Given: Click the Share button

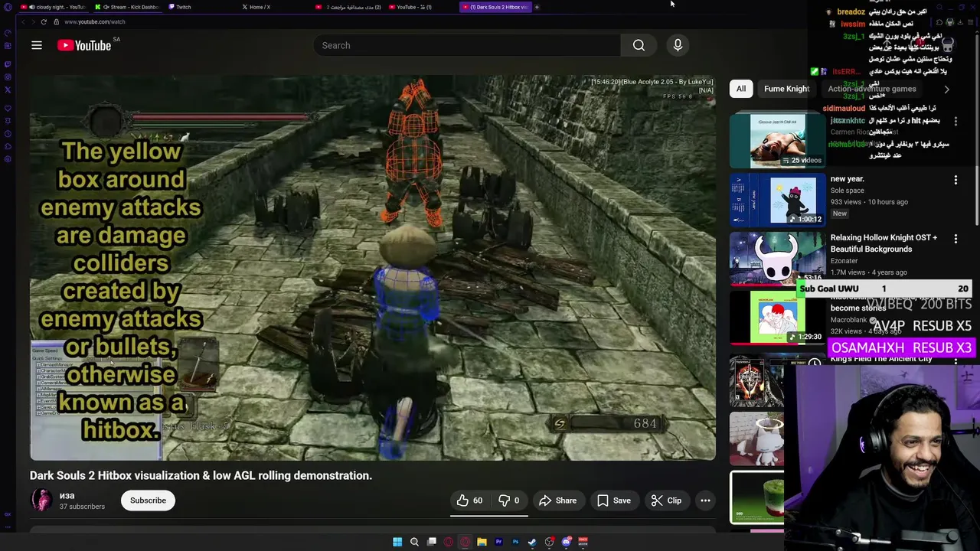Looking at the screenshot, I should pos(557,500).
